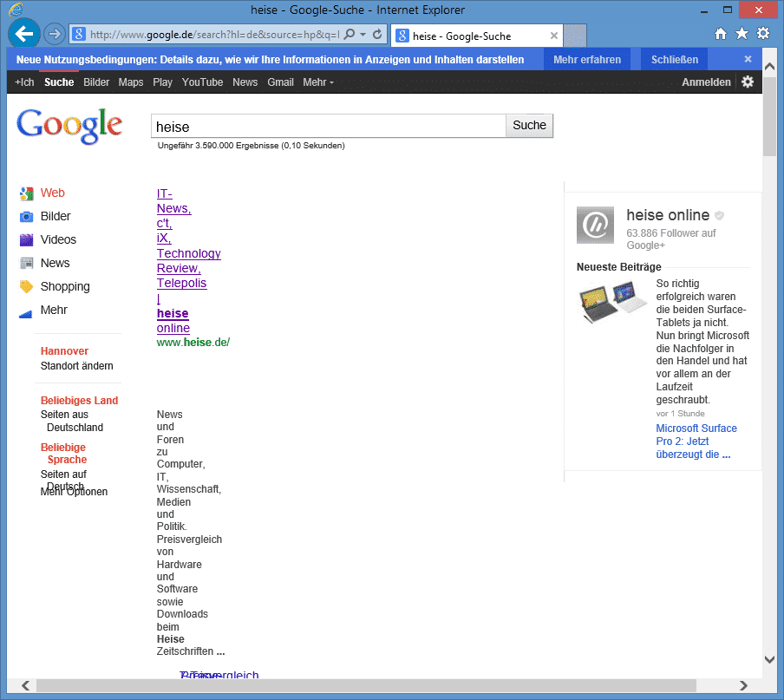Select 'Suche' in the Google bar
The width and height of the screenshot is (784, 700).
coord(59,82)
